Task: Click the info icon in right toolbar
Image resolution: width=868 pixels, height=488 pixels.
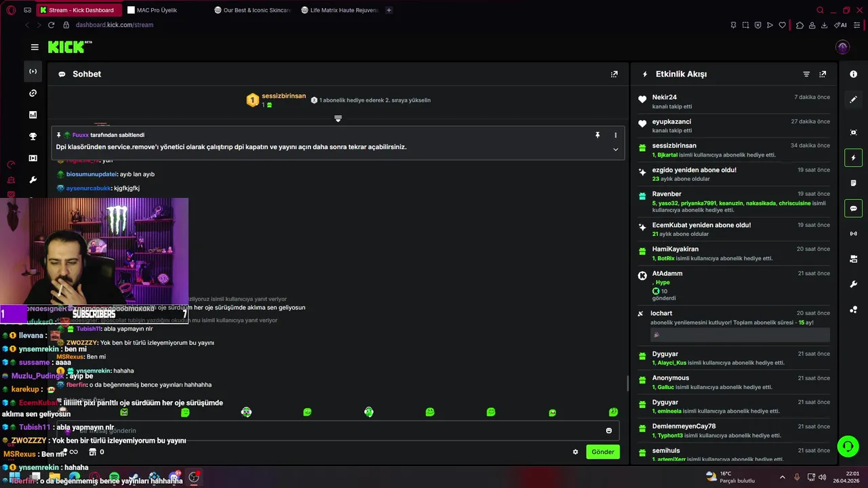Action: 854,74
